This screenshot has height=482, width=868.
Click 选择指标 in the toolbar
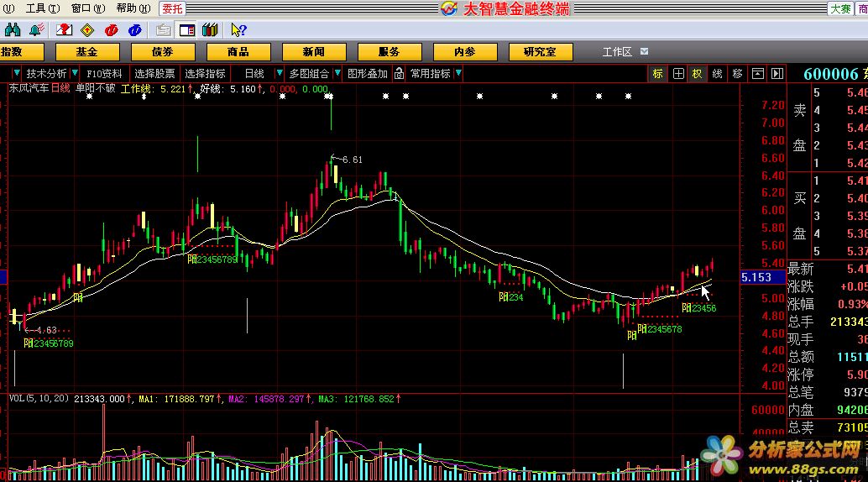click(x=205, y=73)
